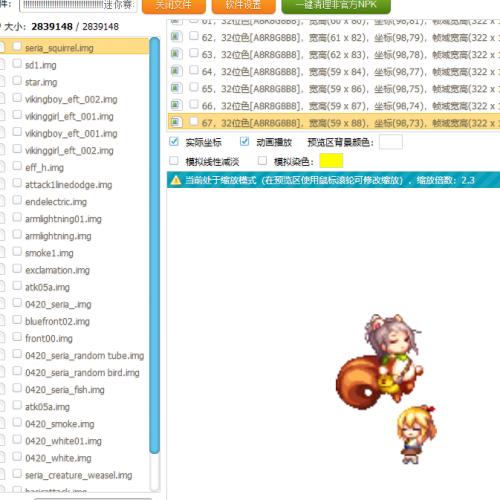This screenshot has width=500, height=500.
Task: Click the image icon of frame 62
Action: pyautogui.click(x=176, y=37)
